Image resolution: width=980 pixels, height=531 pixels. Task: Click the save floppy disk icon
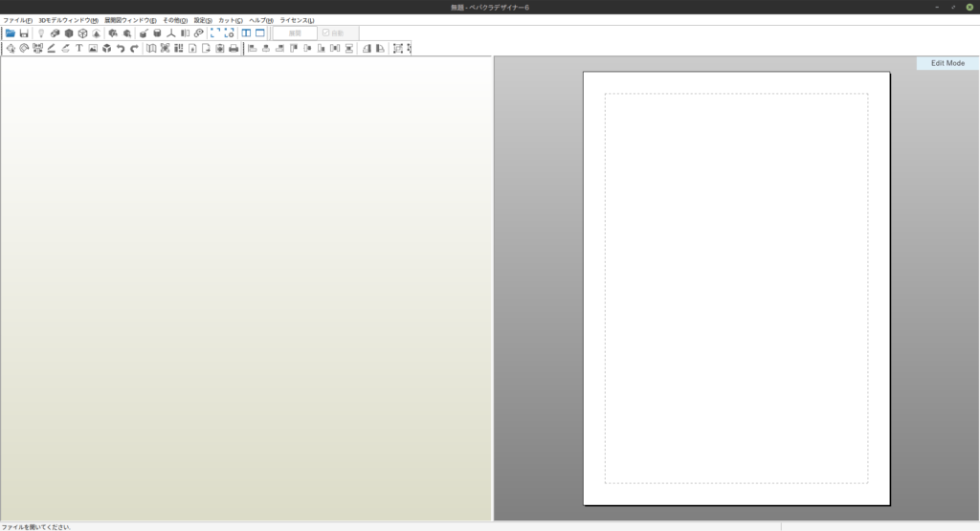click(24, 33)
